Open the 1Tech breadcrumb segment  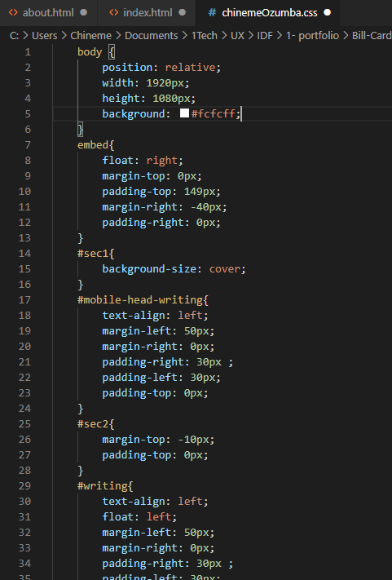205,36
